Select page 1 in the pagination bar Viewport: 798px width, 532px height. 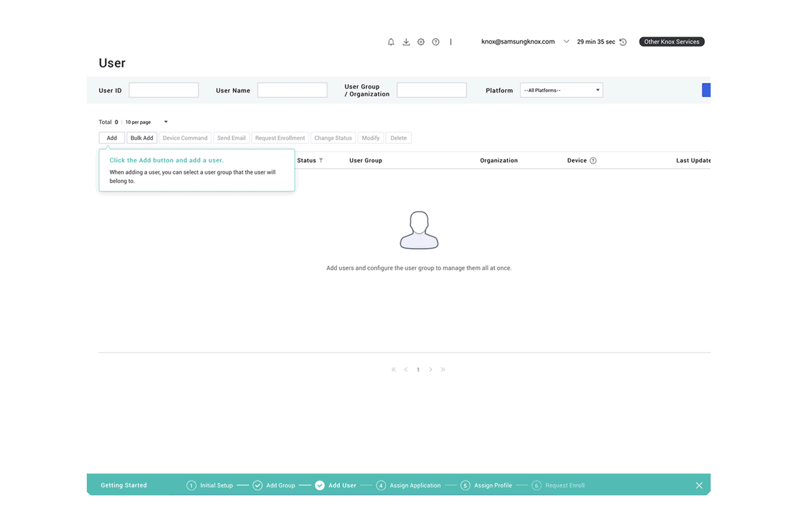(418, 369)
